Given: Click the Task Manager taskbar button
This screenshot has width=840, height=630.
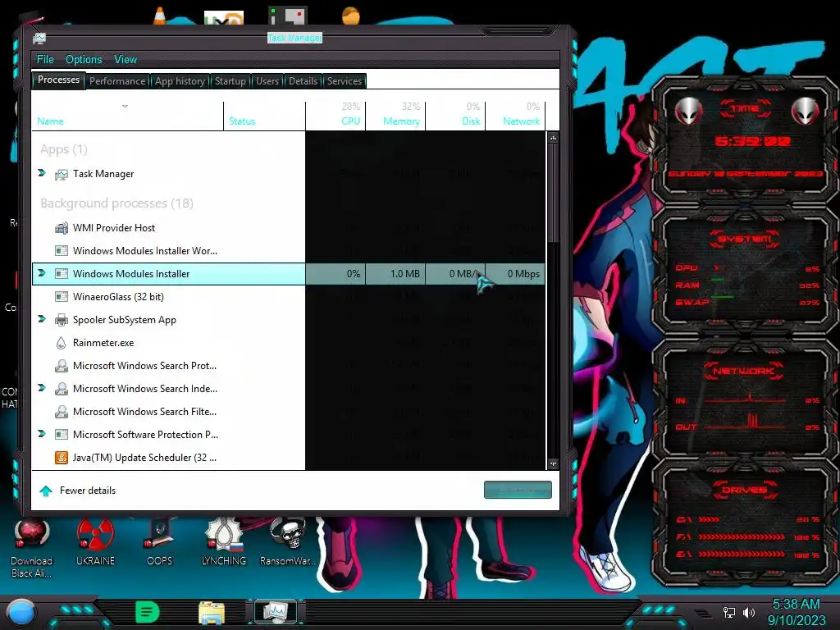Looking at the screenshot, I should pyautogui.click(x=276, y=612).
